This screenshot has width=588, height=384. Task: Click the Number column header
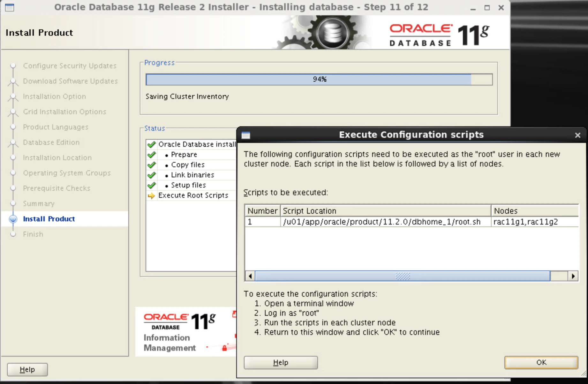(x=262, y=211)
